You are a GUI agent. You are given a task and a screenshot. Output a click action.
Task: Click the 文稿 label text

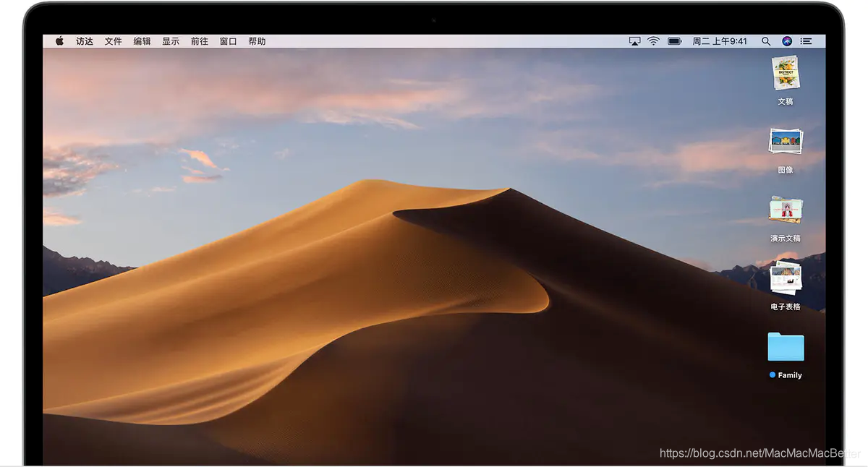point(786,101)
